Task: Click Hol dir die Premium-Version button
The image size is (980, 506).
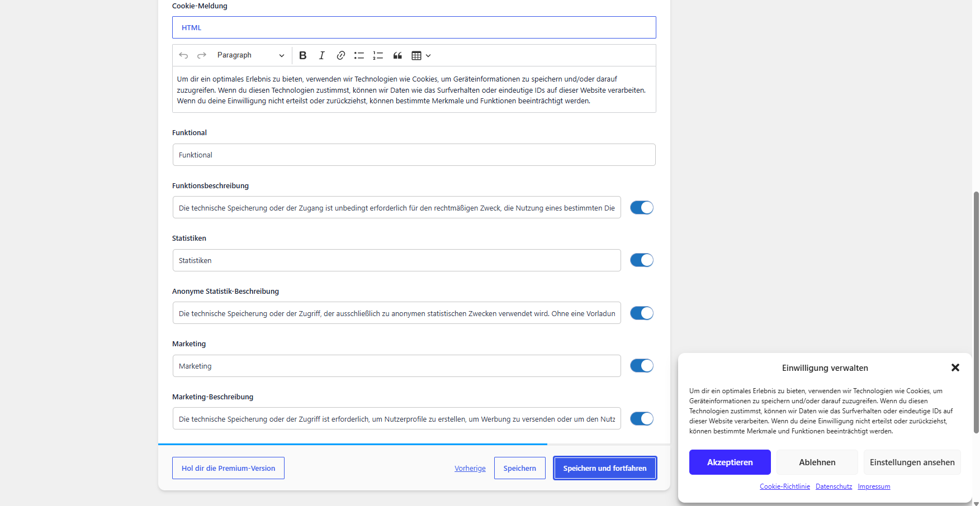Action: click(x=228, y=468)
